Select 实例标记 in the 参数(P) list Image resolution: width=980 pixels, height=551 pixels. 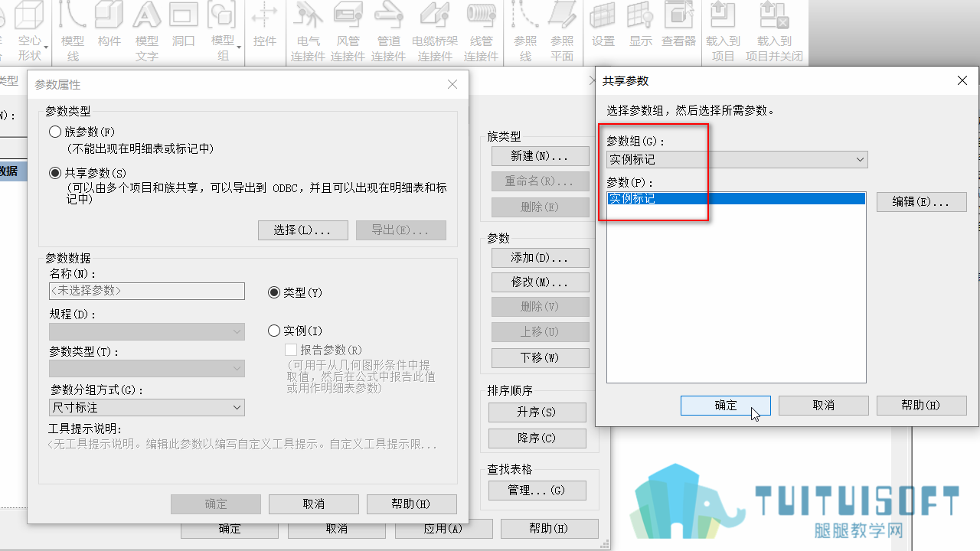tap(737, 199)
